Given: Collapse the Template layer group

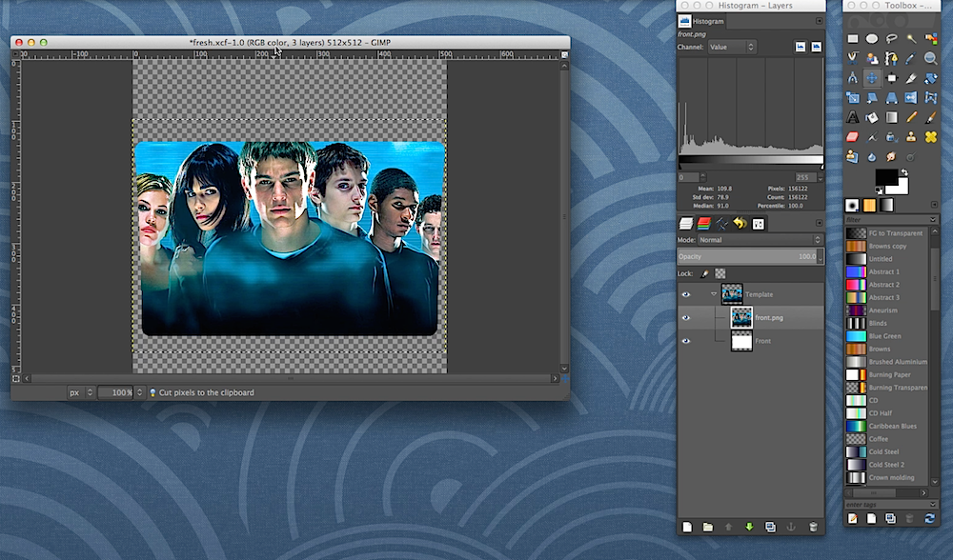Looking at the screenshot, I should click(714, 294).
